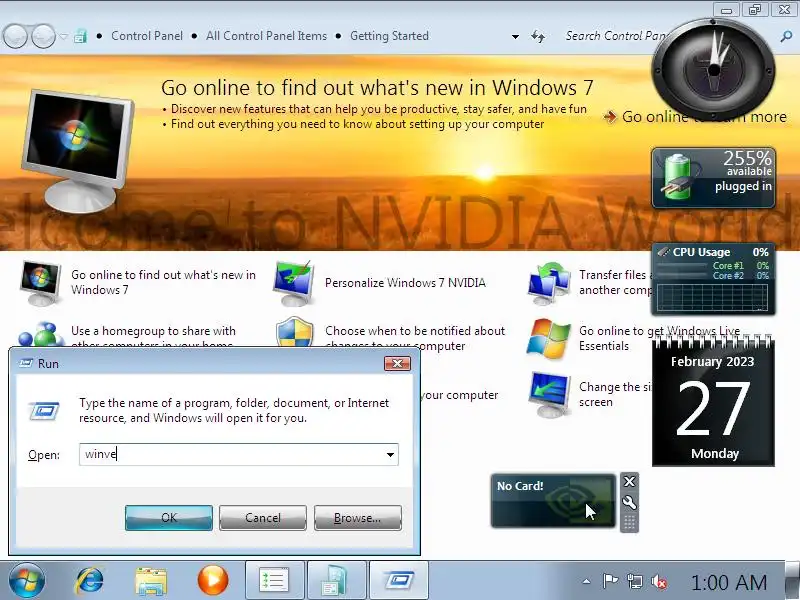This screenshot has width=800, height=600.
Task: Select All Control Panel Items breadcrumb
Action: (x=266, y=36)
